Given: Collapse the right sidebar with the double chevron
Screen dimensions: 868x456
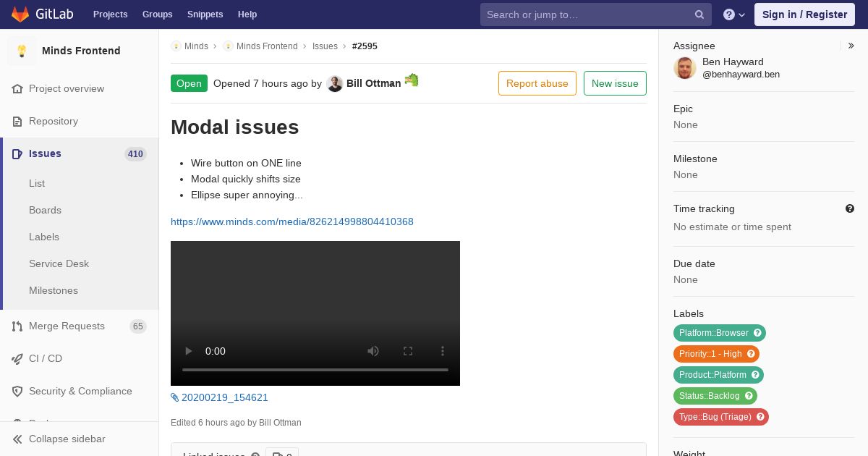Looking at the screenshot, I should click(851, 46).
